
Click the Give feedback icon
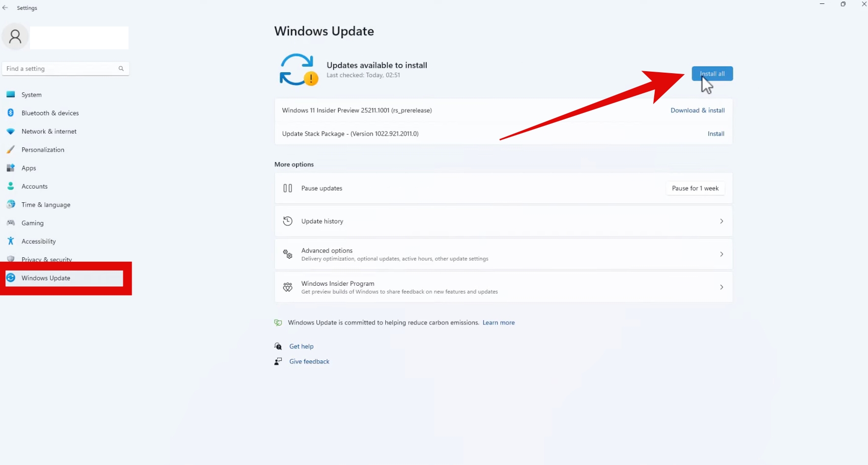[x=278, y=361]
